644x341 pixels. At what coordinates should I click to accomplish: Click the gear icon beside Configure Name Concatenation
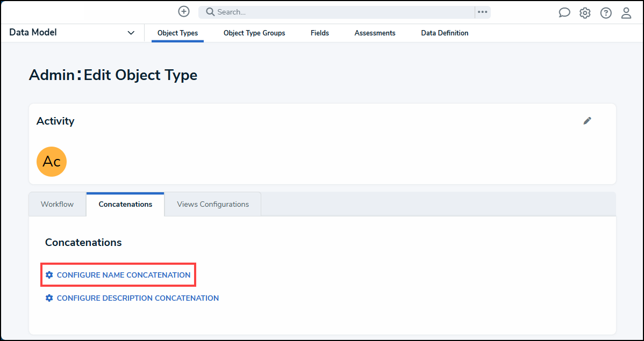(49, 274)
